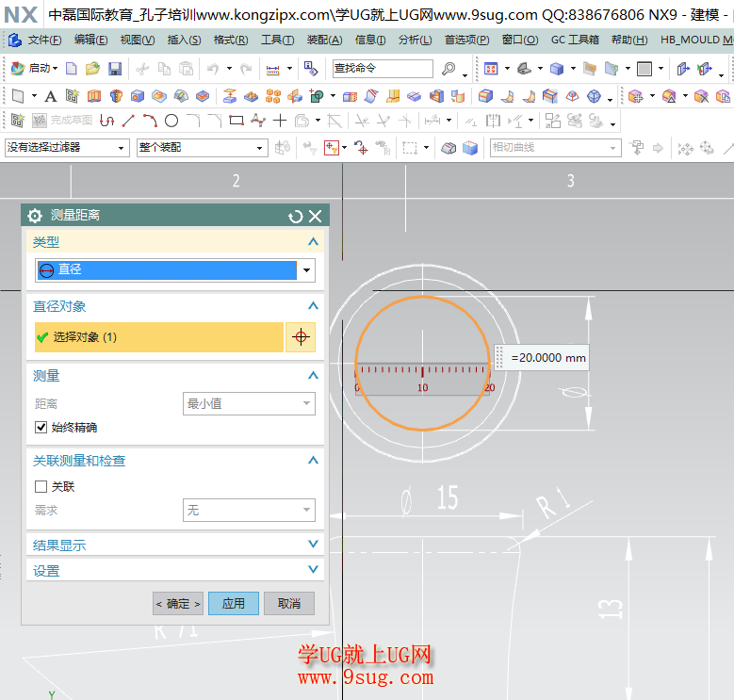This screenshot has width=734, height=700.
Task: Open the GC 工具箱 menu
Action: (575, 41)
